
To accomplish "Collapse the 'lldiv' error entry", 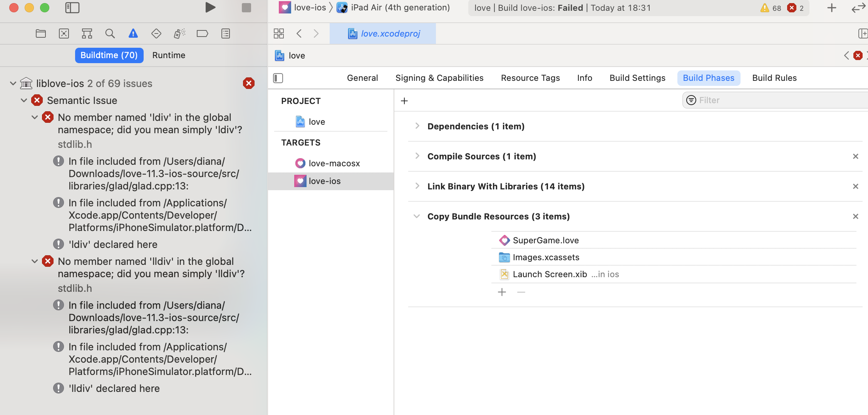I will pos(35,261).
